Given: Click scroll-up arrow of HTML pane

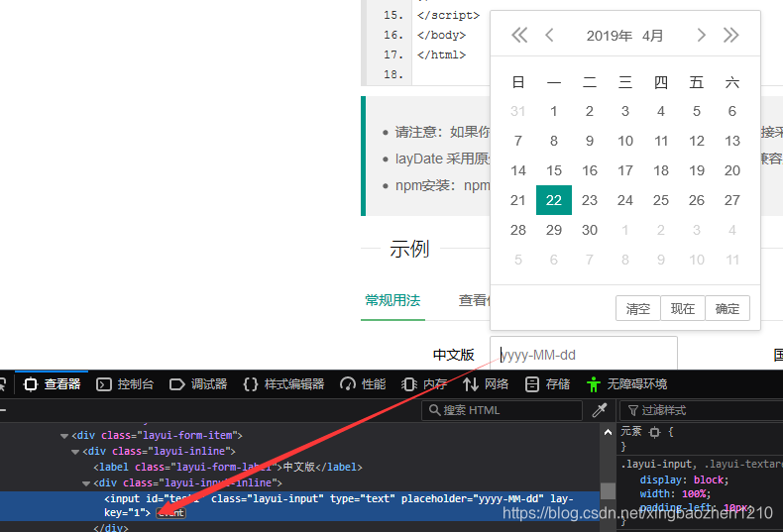Looking at the screenshot, I should [608, 432].
